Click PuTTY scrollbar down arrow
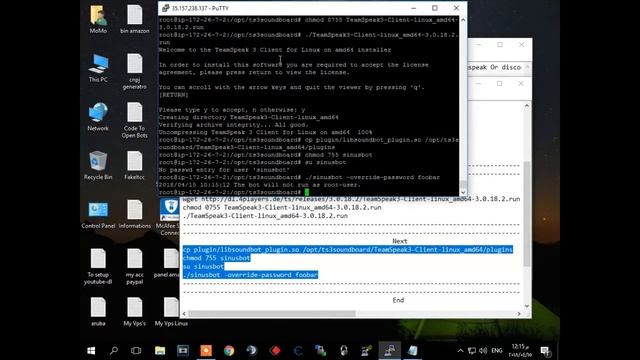The height and width of the screenshot is (360, 640). (x=463, y=192)
